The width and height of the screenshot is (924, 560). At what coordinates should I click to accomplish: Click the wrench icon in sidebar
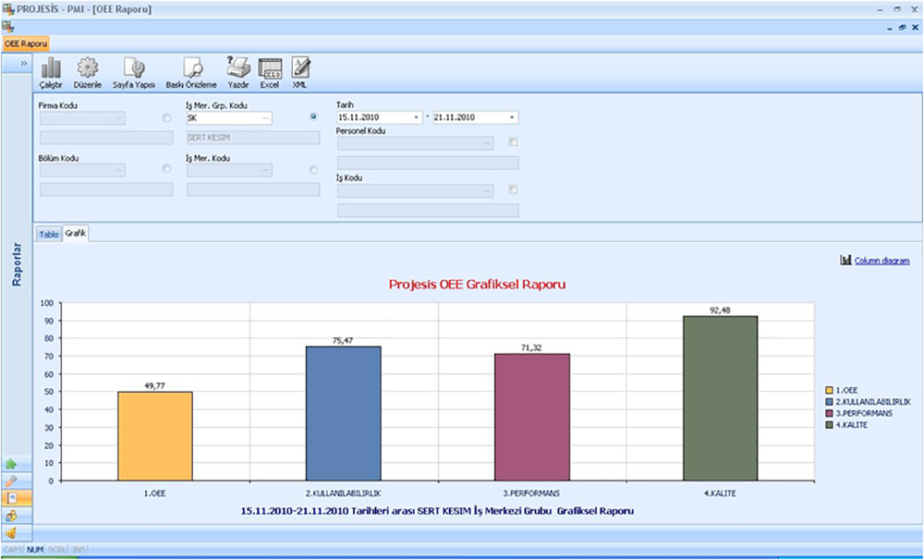coord(12,481)
